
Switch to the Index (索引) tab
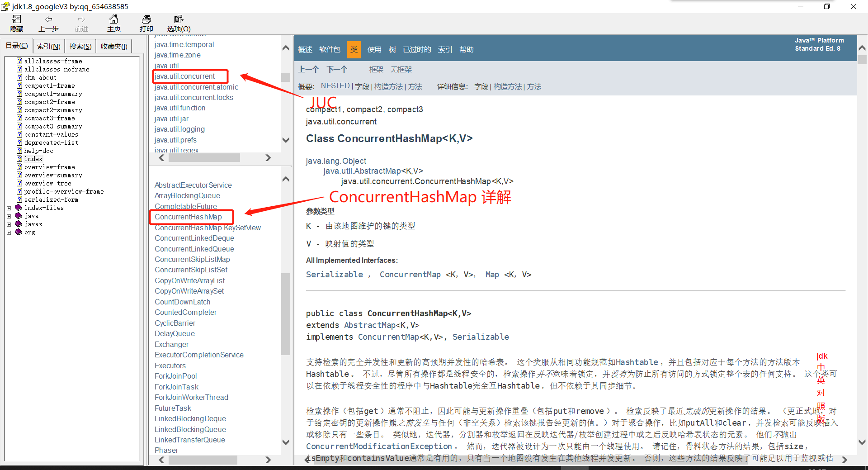[x=48, y=46]
